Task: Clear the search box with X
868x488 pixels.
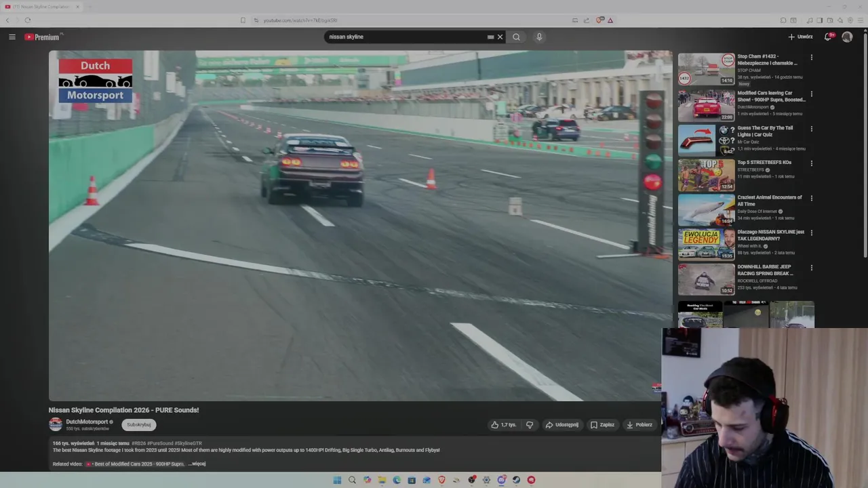Action: (500, 37)
